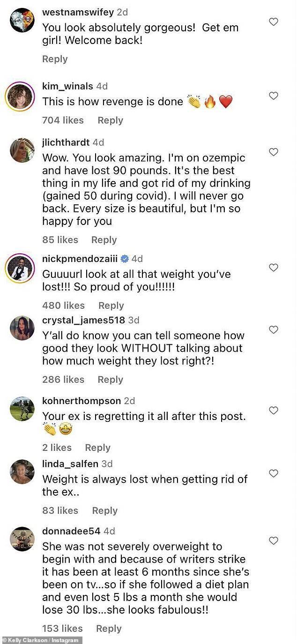View the 704 likes on kim_winals's comment
Viewport: 297px width, 644px height.
point(63,120)
